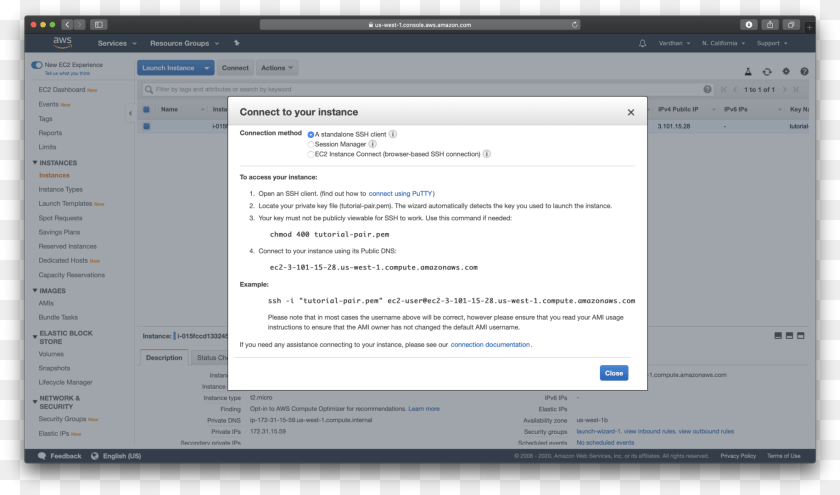Screen dimensions: 840x495
Task: Toggle Safari sidebar button
Action: point(99,25)
